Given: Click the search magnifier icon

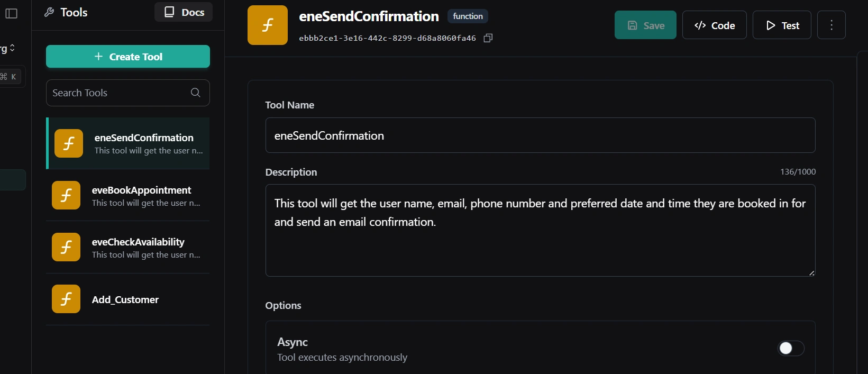Looking at the screenshot, I should point(195,93).
